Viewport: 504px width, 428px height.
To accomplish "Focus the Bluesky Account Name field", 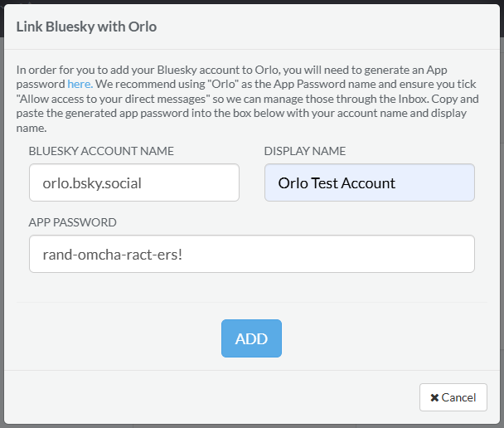I will [133, 182].
